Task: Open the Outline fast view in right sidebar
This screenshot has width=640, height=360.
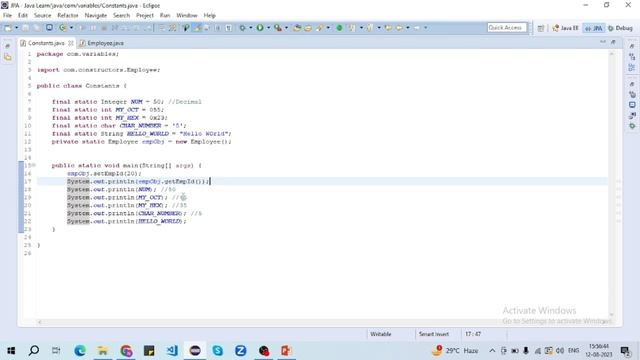Action: point(632,67)
